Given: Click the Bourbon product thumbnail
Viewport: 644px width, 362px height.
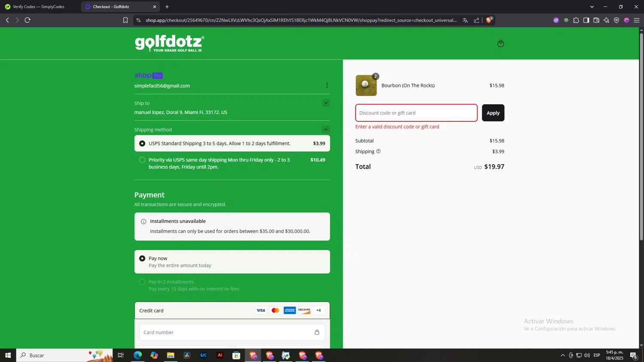Looking at the screenshot, I should 366,85.
